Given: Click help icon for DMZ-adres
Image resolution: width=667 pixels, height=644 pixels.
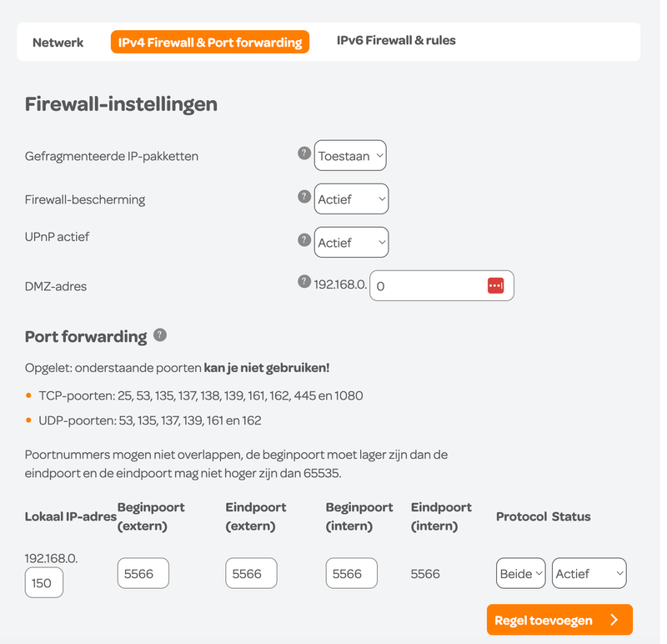Looking at the screenshot, I should 304,282.
